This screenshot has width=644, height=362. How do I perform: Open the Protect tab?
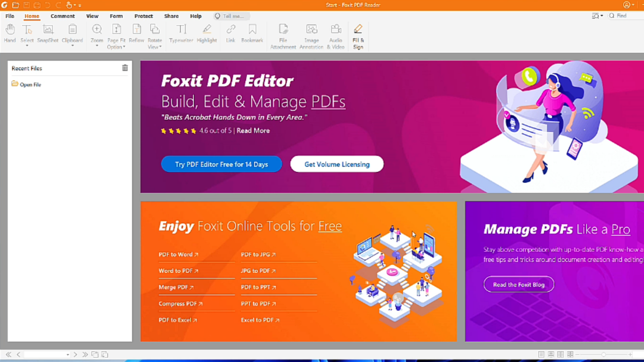pos(144,16)
